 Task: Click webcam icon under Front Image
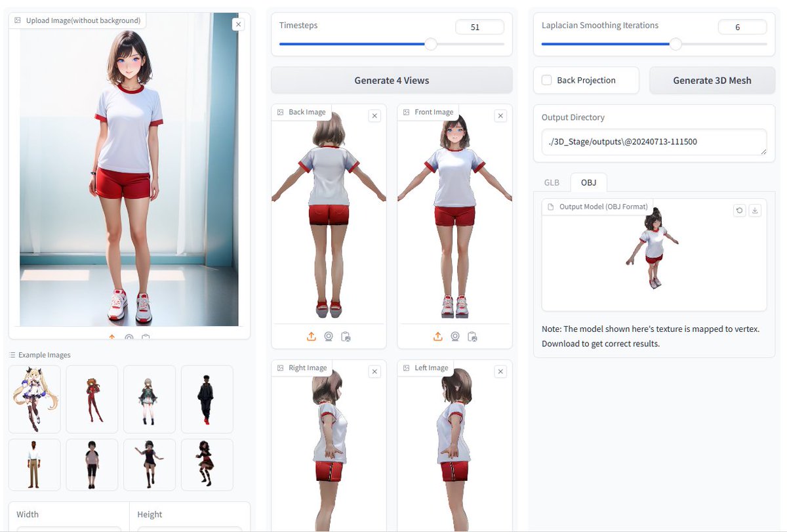coord(455,337)
